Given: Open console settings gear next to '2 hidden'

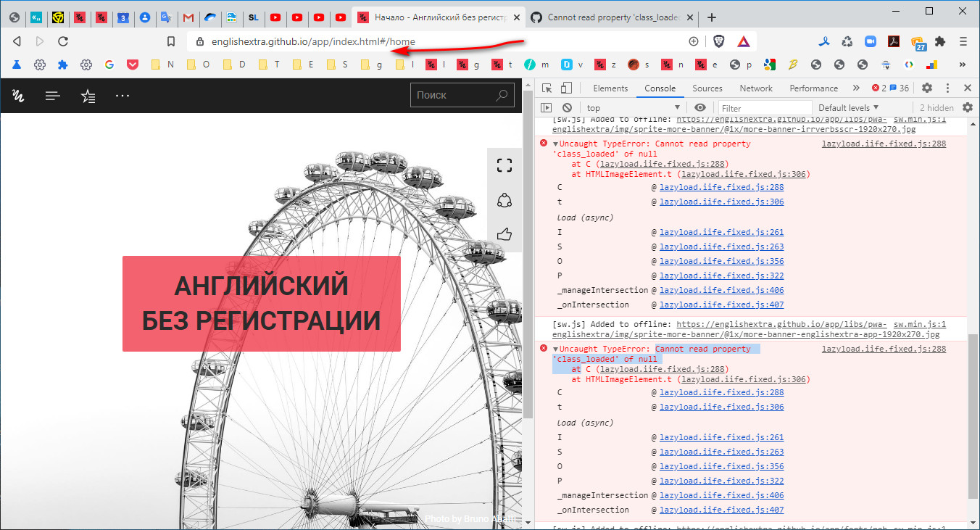Looking at the screenshot, I should (x=968, y=108).
